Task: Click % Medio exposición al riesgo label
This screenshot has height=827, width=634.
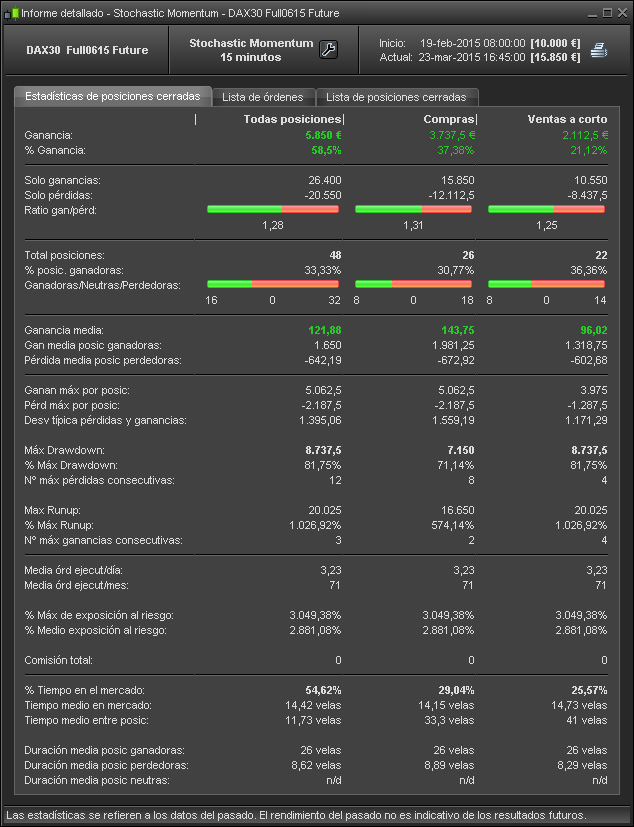Action: 95,630
